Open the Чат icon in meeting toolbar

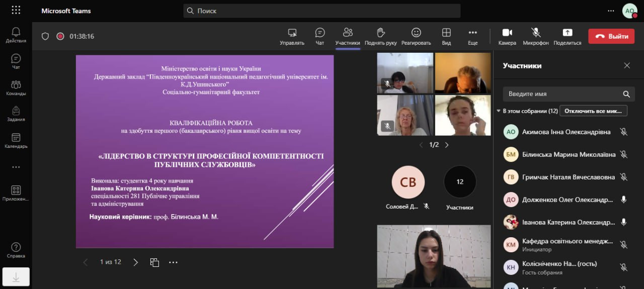[319, 33]
